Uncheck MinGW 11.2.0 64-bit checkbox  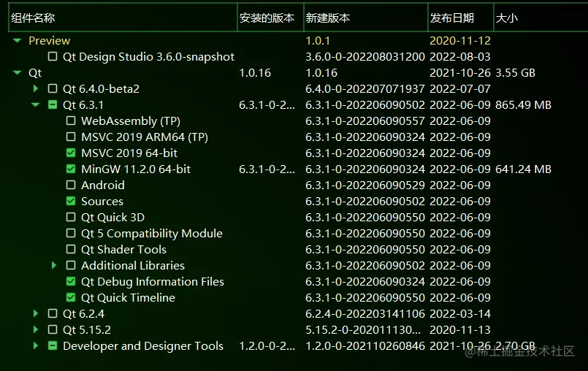click(71, 169)
